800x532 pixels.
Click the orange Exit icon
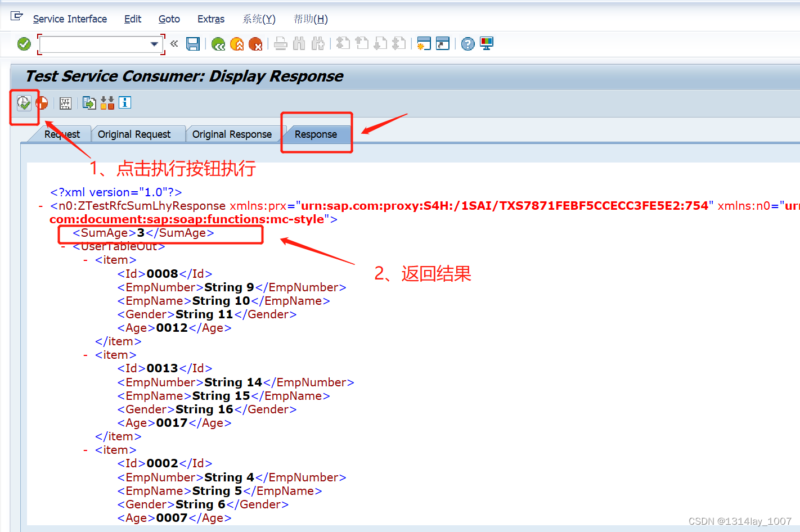point(237,44)
